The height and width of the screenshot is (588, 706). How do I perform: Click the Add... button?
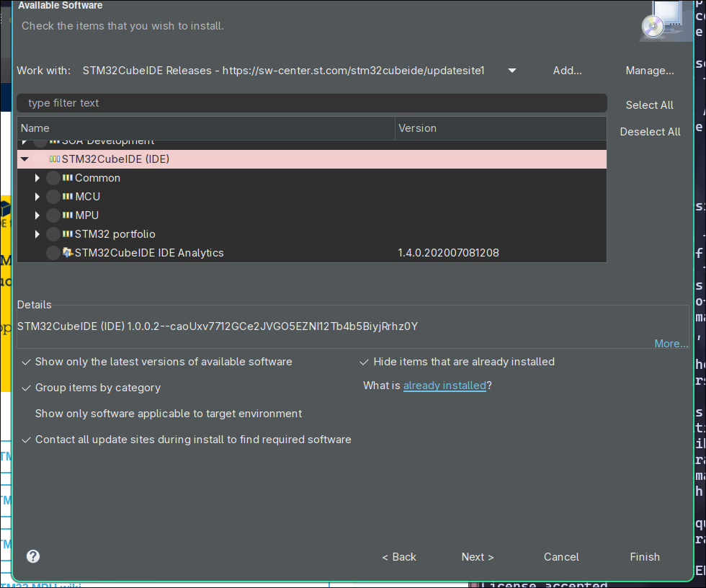coord(567,71)
